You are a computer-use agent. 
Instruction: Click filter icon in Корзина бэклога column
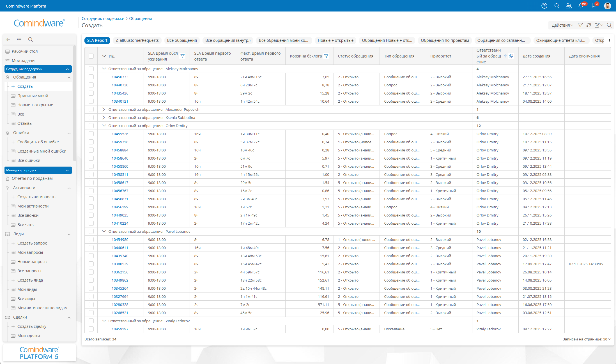click(326, 56)
